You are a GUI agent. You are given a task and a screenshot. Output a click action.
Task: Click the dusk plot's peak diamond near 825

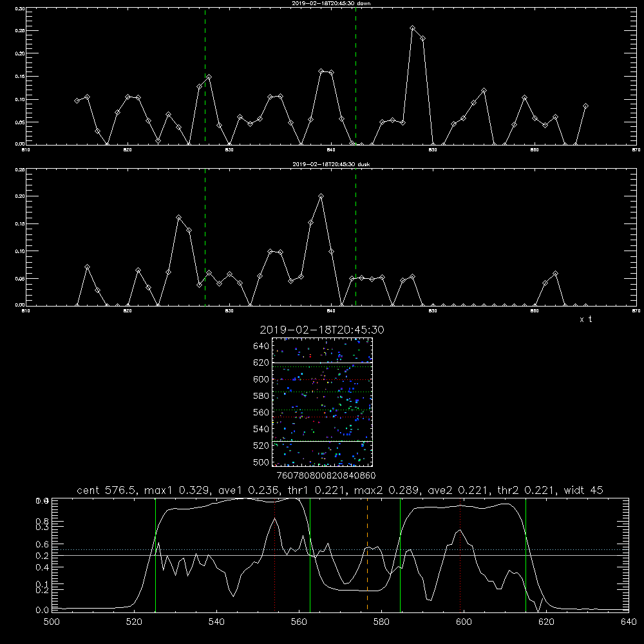pos(178,217)
